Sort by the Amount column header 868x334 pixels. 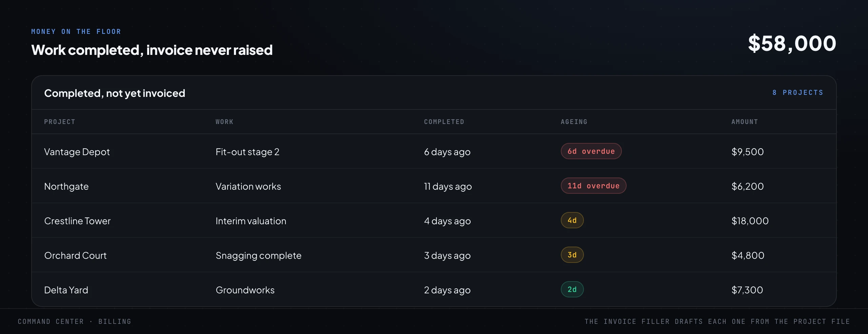coord(745,122)
